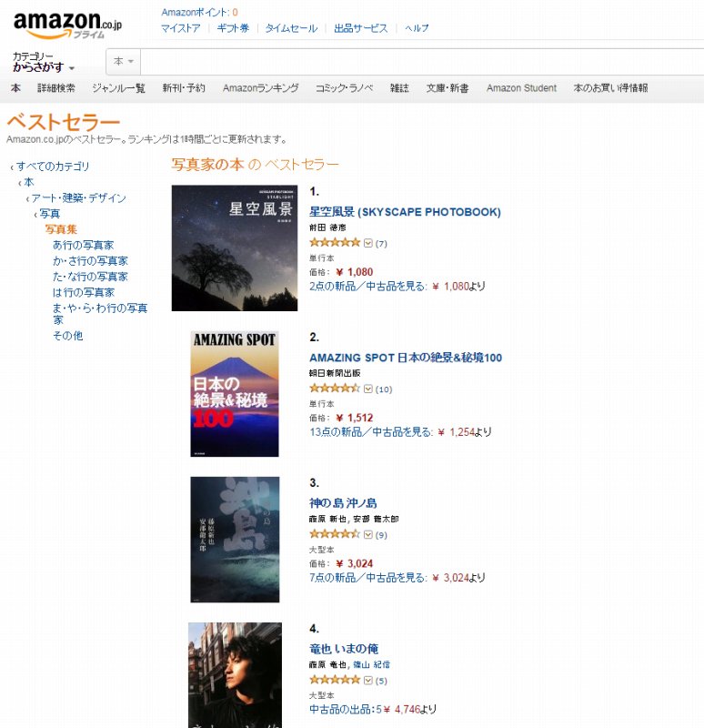
Task: Go to Amazonランキング tab
Action: pyautogui.click(x=260, y=87)
